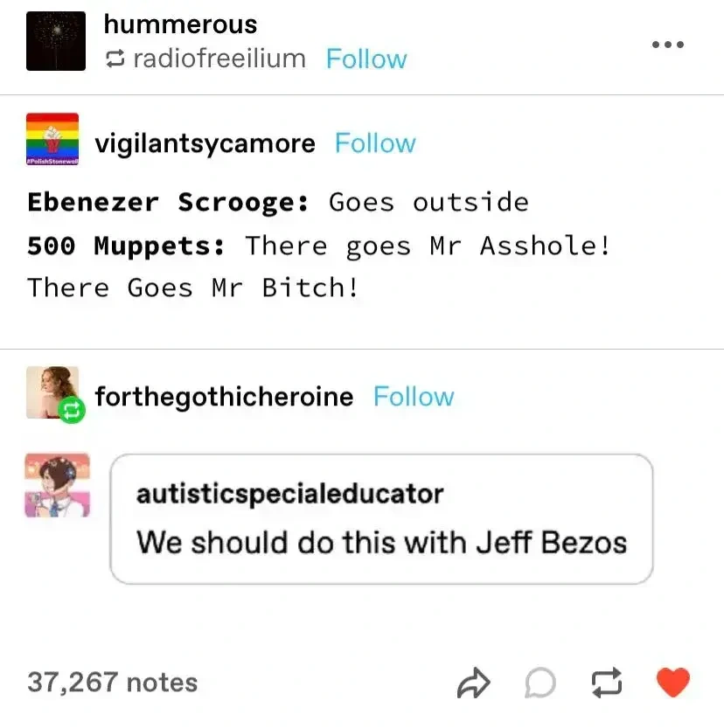
Task: Open forthegothicheroine's portrait avatar
Action: 52,392
